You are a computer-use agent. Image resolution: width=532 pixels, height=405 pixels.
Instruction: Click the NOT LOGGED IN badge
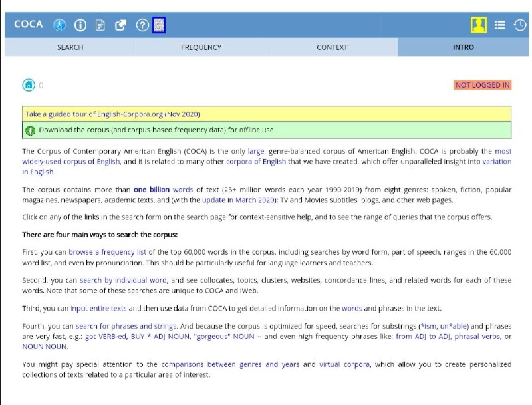[483, 85]
